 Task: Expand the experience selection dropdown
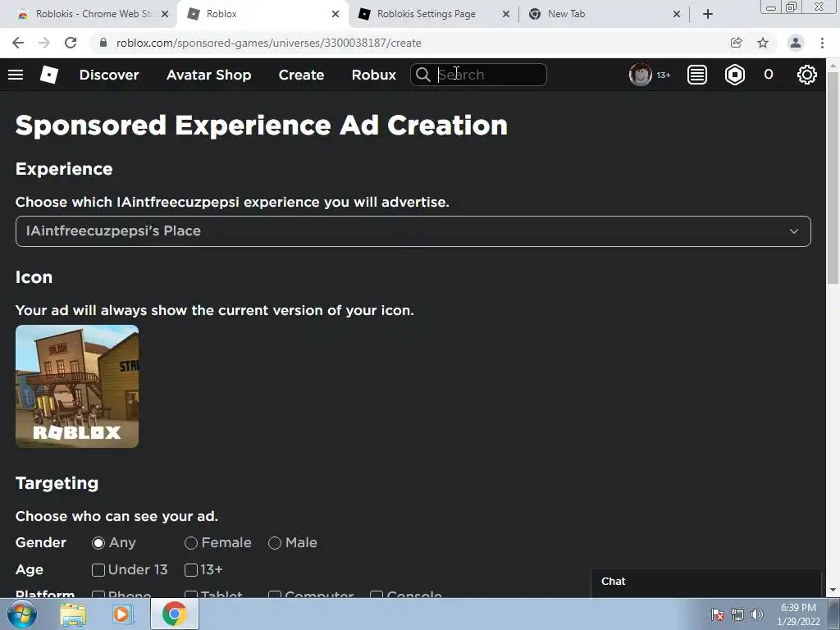413,231
